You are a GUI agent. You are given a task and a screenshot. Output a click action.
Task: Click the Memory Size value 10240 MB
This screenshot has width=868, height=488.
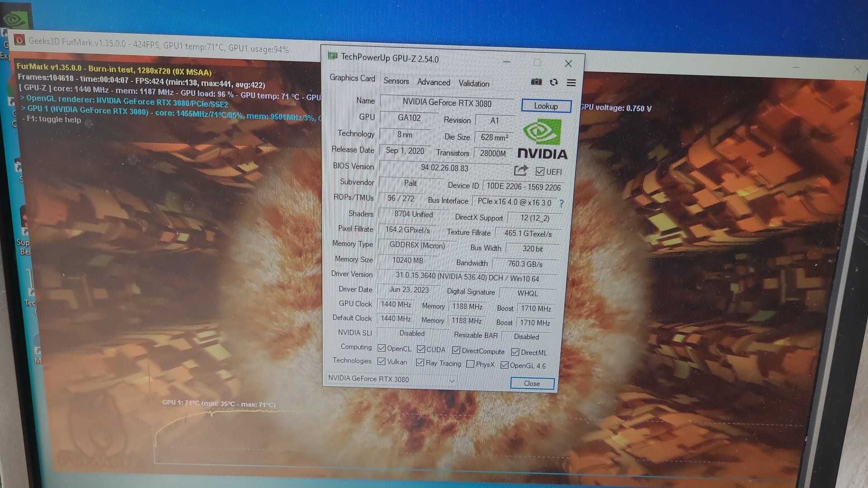click(408, 260)
